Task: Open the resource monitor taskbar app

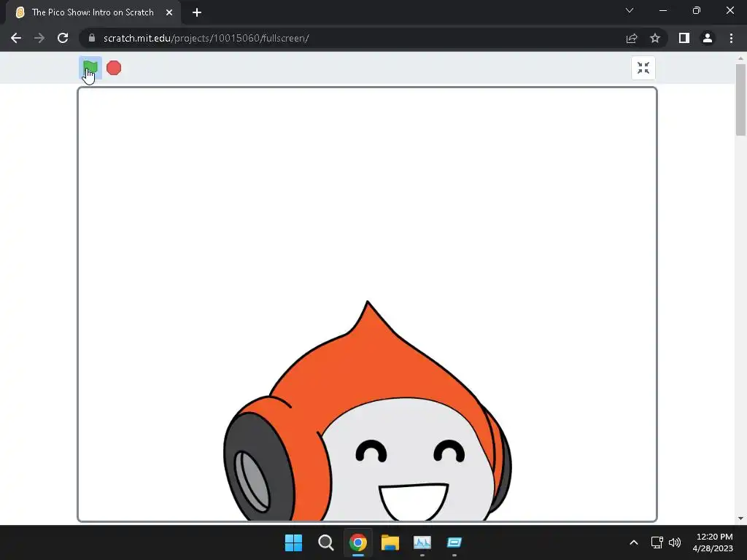Action: point(422,542)
